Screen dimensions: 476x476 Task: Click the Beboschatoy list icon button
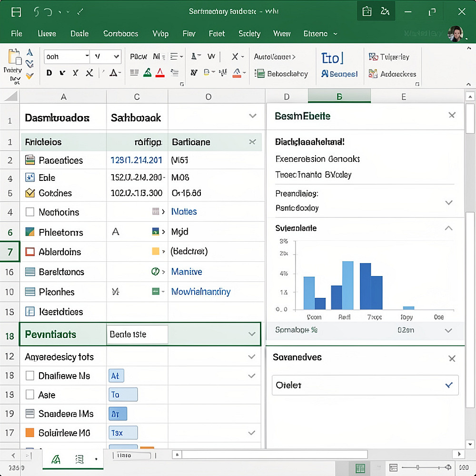281,74
